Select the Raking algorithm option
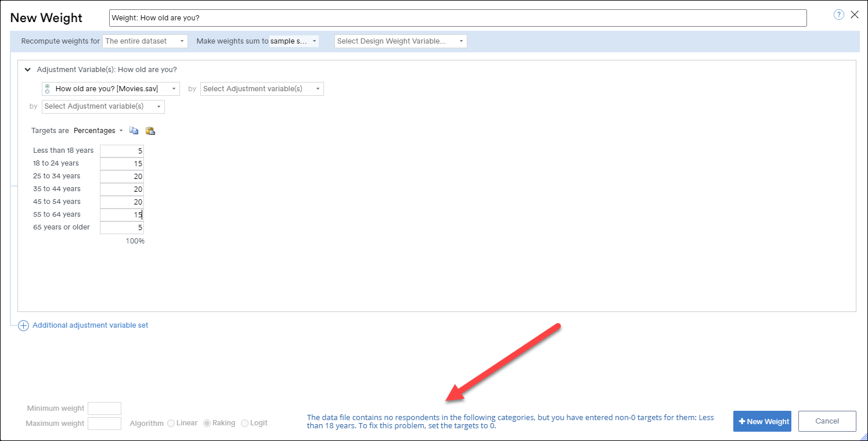 (207, 423)
